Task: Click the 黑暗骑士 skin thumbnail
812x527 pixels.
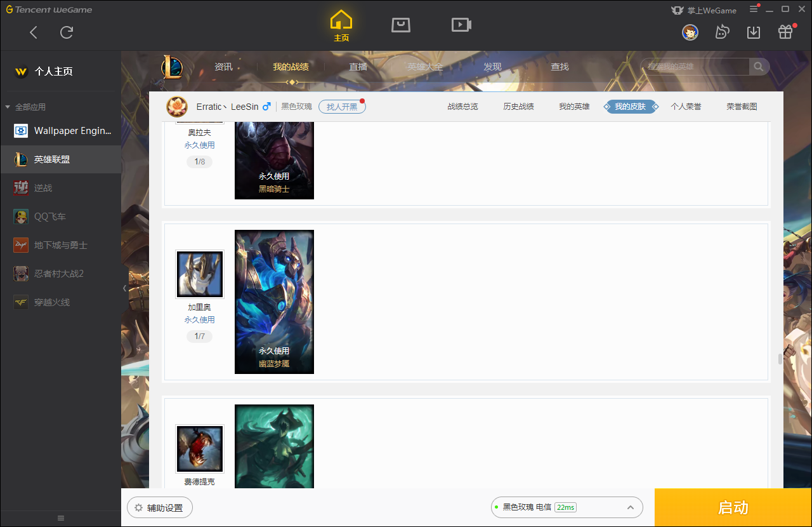Action: pos(274,160)
